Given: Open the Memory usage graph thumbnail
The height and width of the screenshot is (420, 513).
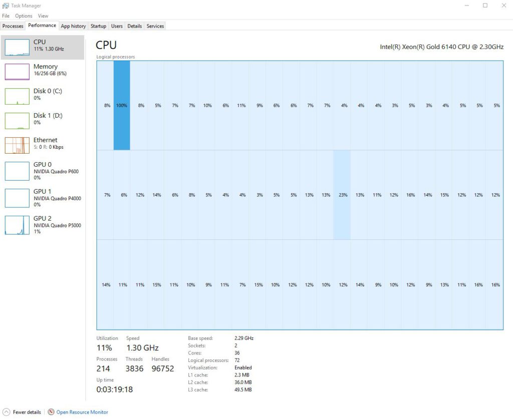Looking at the screenshot, I should click(x=17, y=72).
